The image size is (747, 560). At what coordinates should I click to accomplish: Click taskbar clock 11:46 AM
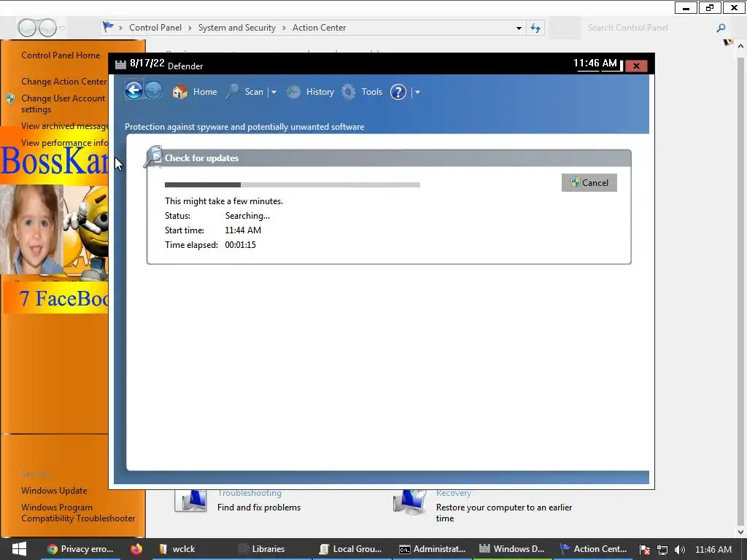(x=713, y=549)
